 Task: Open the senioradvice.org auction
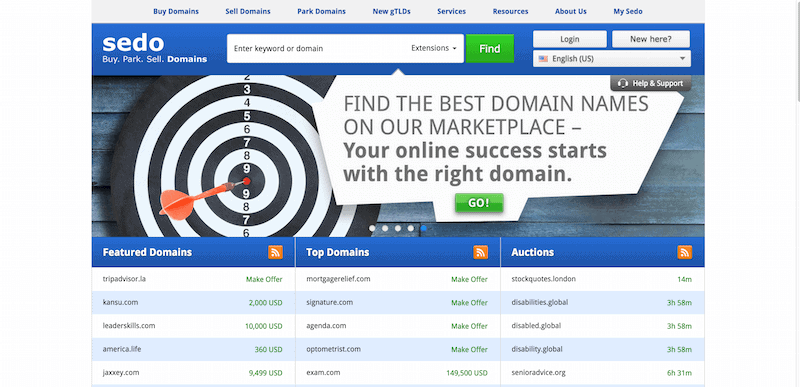(x=538, y=372)
